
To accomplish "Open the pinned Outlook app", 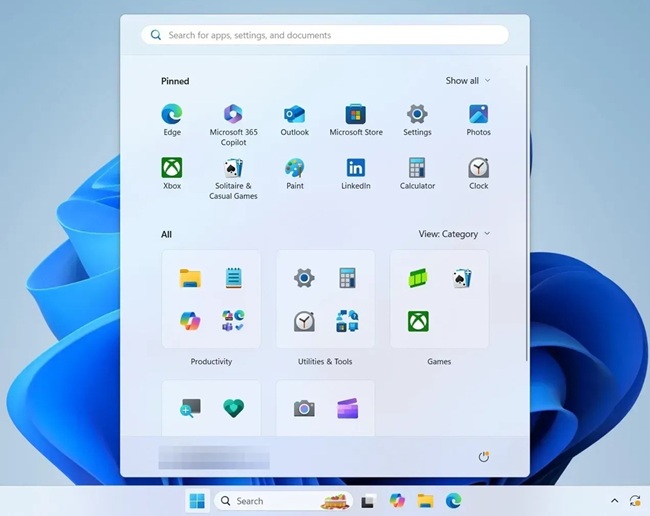I will [x=294, y=120].
